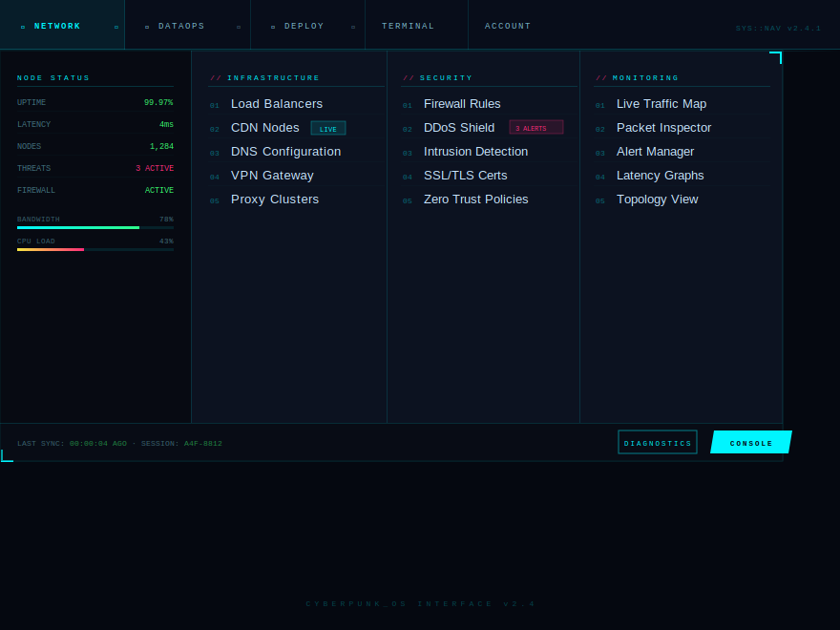Image resolution: width=840 pixels, height=630 pixels.
Task: Click the SYS::NAV v2.4.1 label
Action: coord(778,29)
